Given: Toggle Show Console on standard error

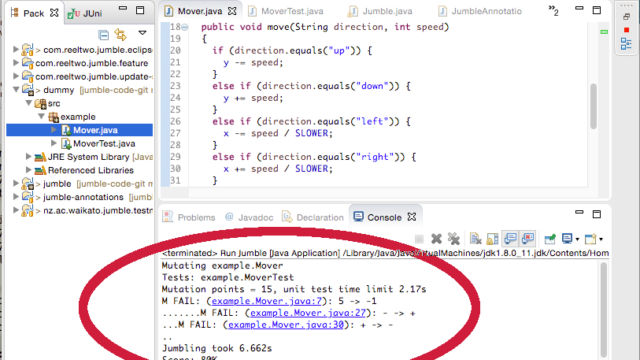Looking at the screenshot, I should pyautogui.click(x=528, y=239).
